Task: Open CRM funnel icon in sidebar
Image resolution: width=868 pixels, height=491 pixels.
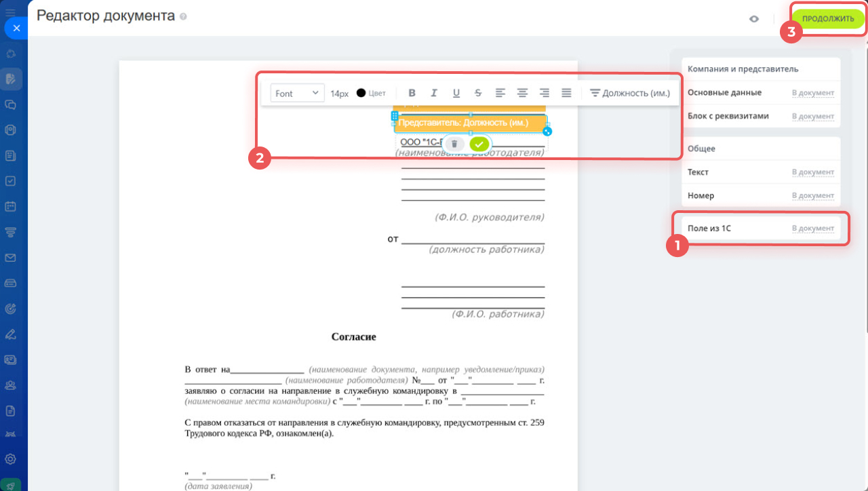Action: [x=11, y=233]
